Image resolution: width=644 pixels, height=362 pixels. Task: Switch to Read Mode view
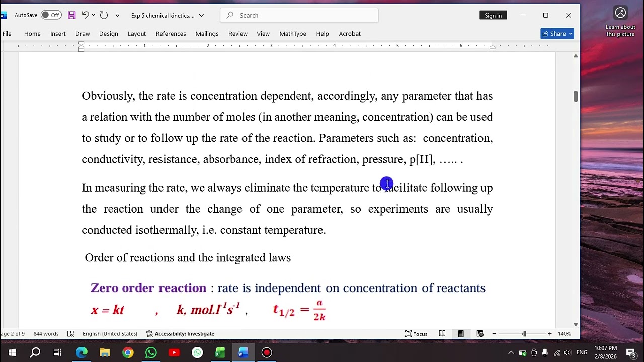coord(442,334)
